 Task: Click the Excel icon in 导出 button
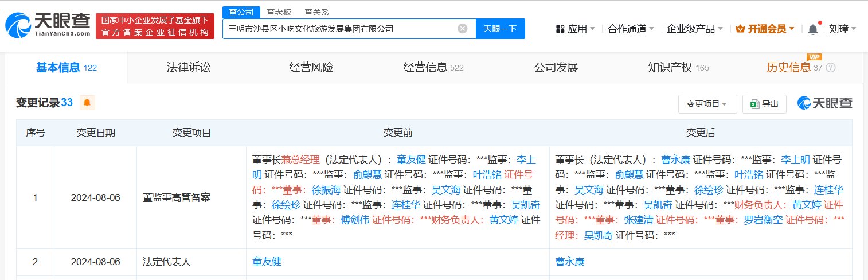(754, 104)
